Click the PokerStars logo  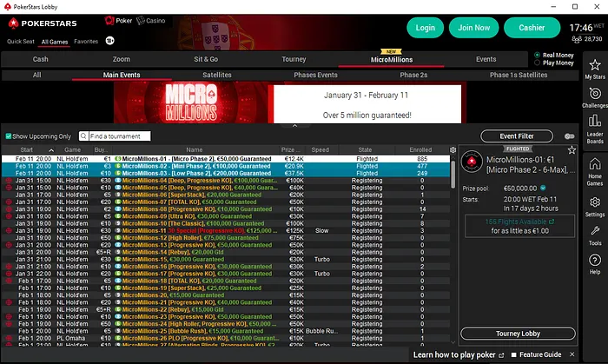(43, 23)
